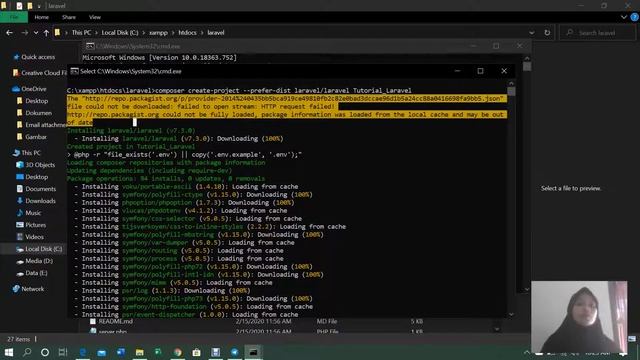Select Data (E:) drive in the navigation pane
This screenshot has width=640, height=360.
(x=32, y=273)
